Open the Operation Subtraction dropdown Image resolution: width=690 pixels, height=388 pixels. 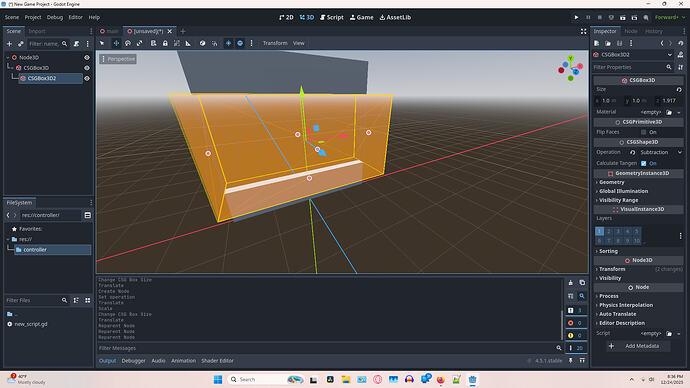[x=660, y=152]
